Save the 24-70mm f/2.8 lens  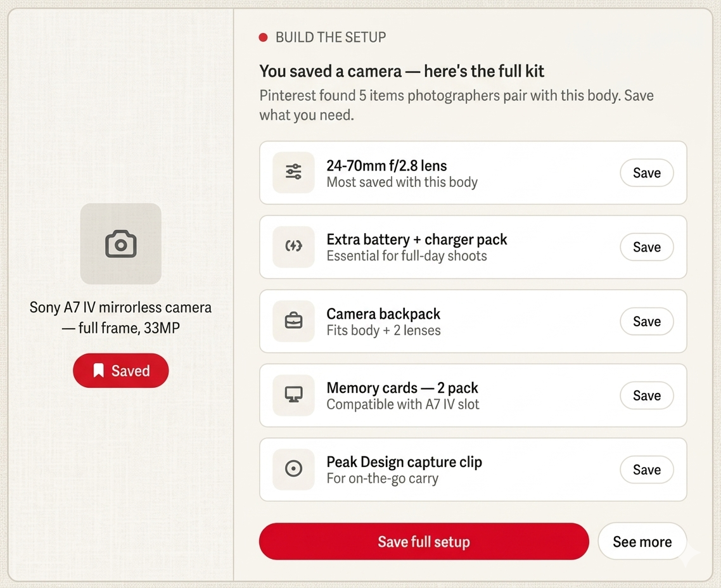click(x=646, y=173)
